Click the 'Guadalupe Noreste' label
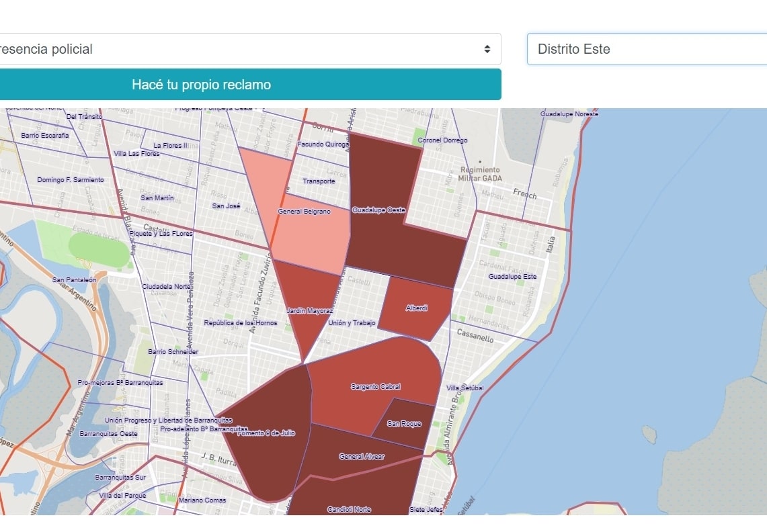 pyautogui.click(x=569, y=114)
